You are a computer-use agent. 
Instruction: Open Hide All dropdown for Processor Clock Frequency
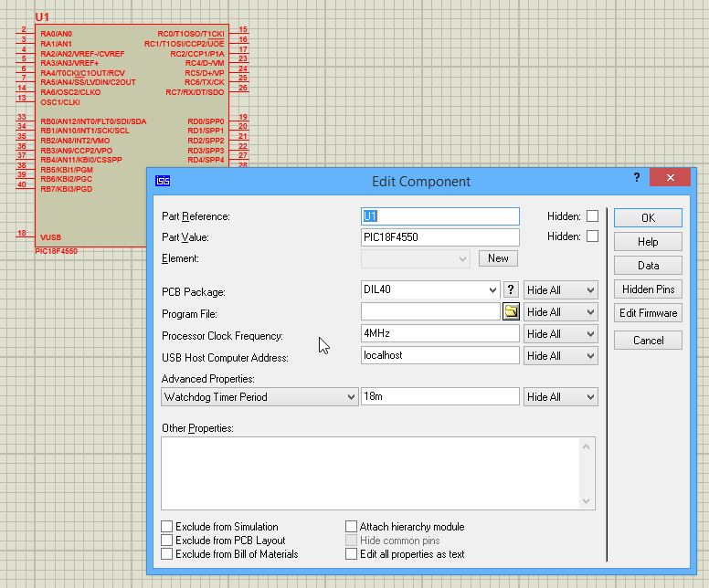[x=561, y=334]
